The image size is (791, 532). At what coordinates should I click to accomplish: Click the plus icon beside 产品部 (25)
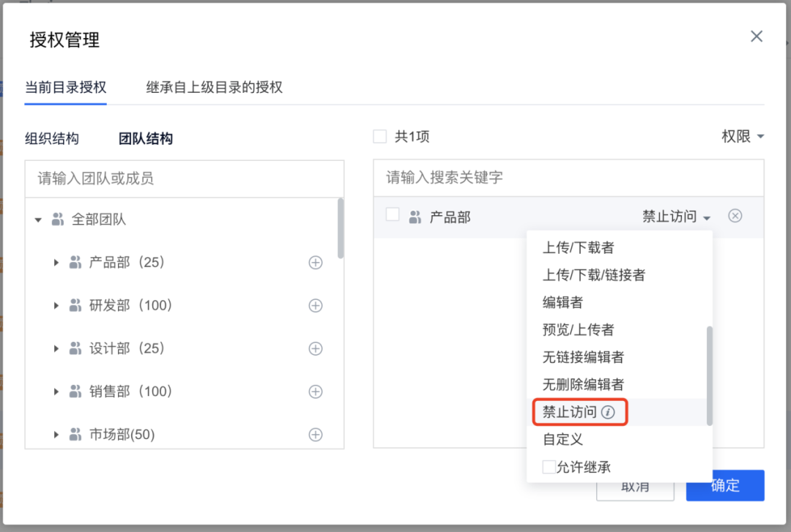(315, 262)
